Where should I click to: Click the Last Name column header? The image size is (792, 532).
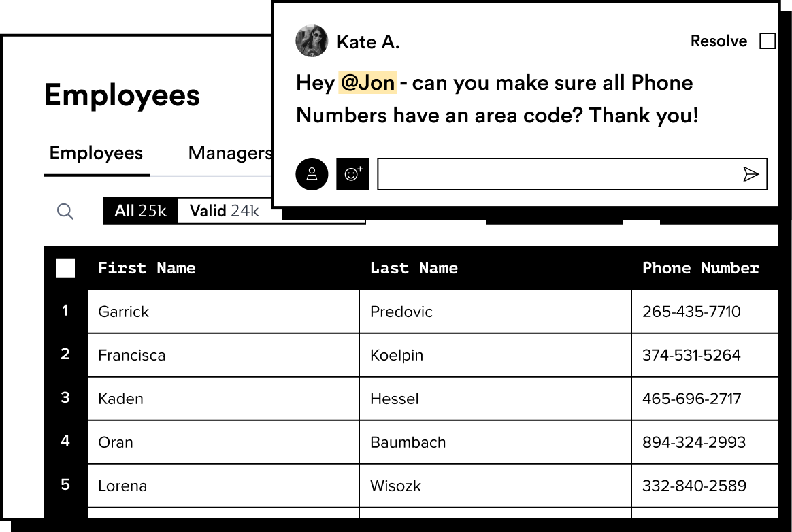(x=414, y=268)
